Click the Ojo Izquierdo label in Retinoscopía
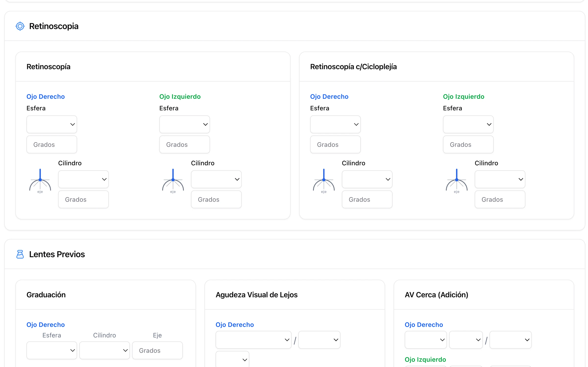The width and height of the screenshot is (588, 367). point(180,96)
